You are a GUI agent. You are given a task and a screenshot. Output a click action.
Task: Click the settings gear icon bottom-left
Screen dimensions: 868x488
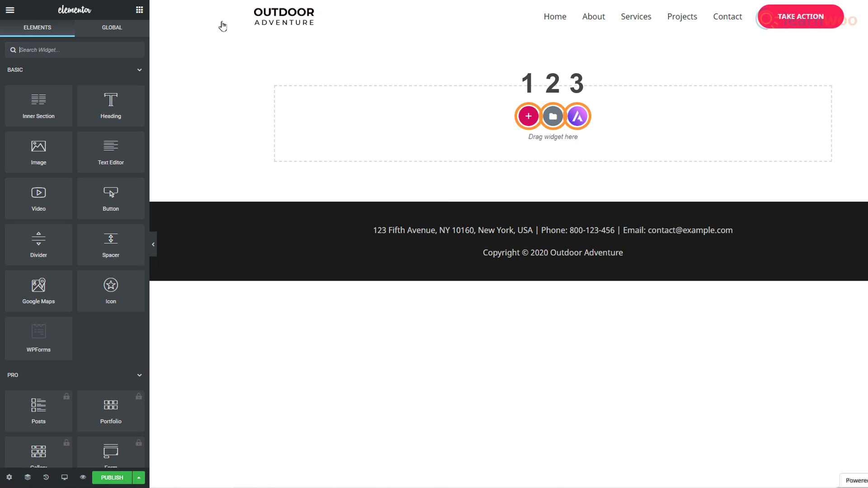pyautogui.click(x=9, y=477)
